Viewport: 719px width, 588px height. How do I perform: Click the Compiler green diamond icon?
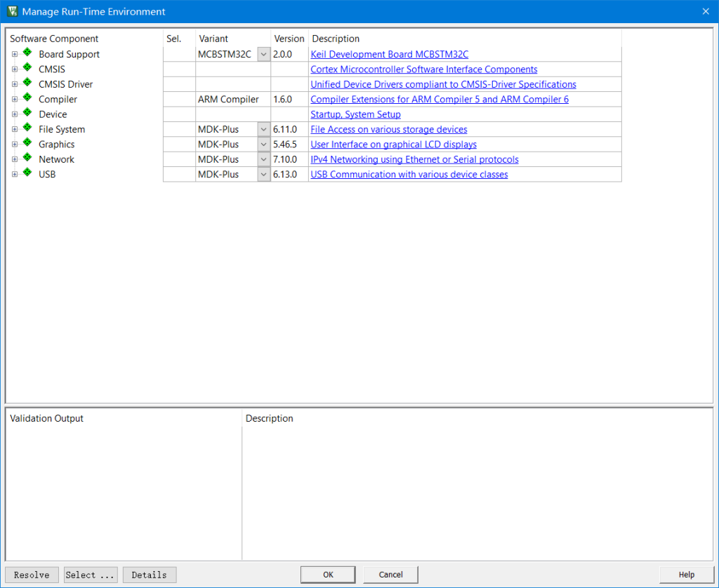coord(27,98)
